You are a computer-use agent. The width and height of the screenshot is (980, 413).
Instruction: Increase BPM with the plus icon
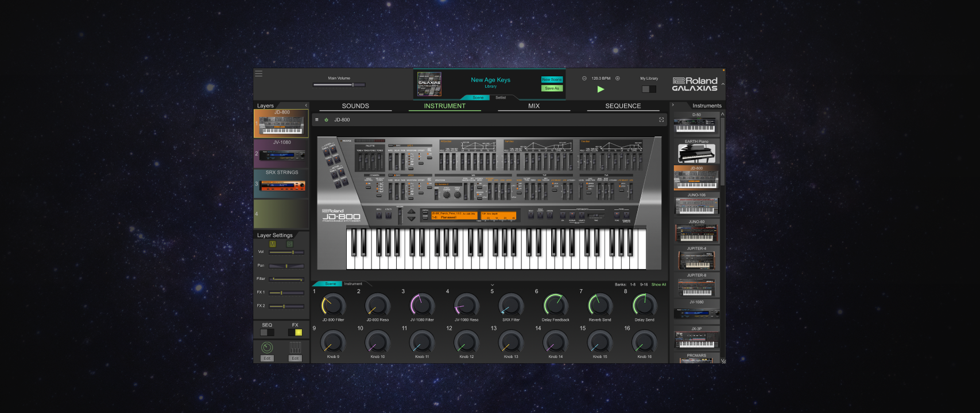coord(618,79)
